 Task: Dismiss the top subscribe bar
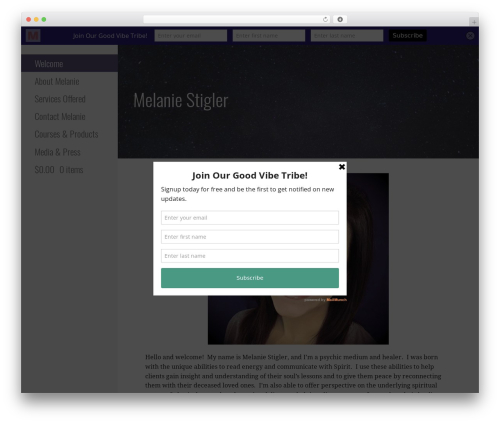pyautogui.click(x=470, y=36)
